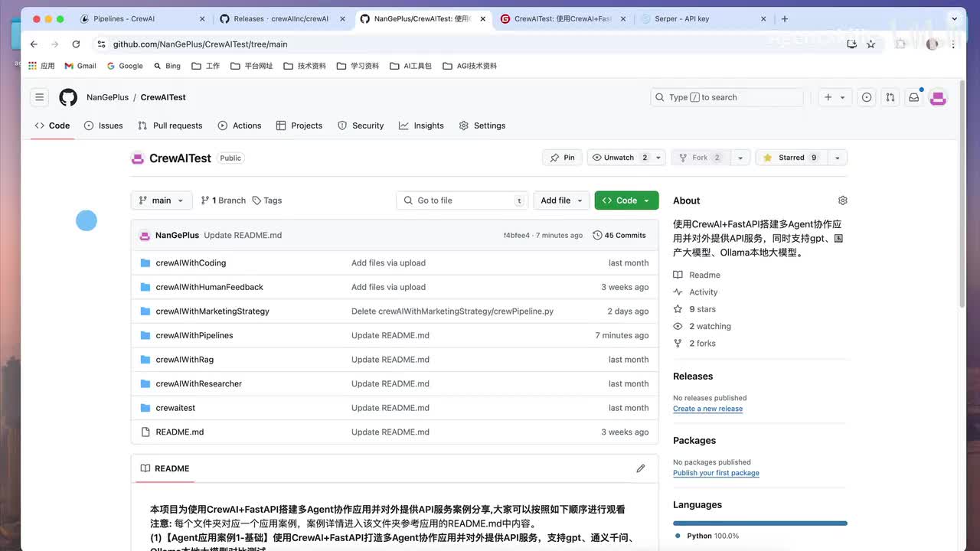
Task: Switch to Releases crewAI browser tab
Action: point(282,18)
